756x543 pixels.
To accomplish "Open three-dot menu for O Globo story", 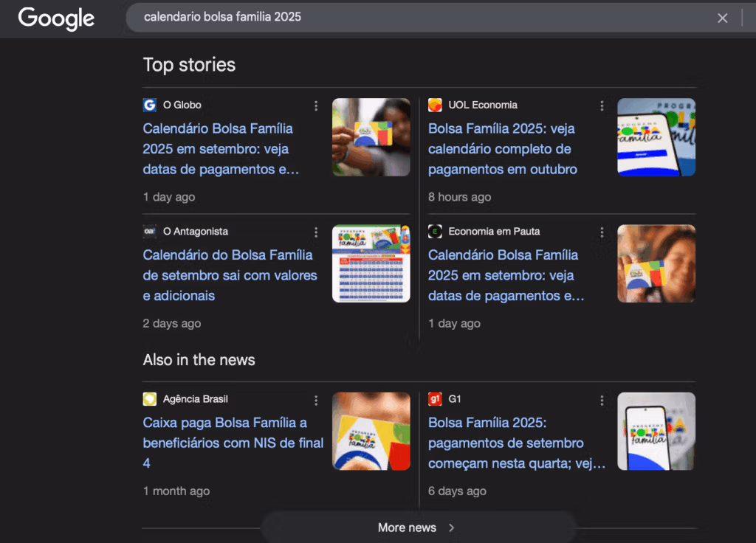I will 316,106.
